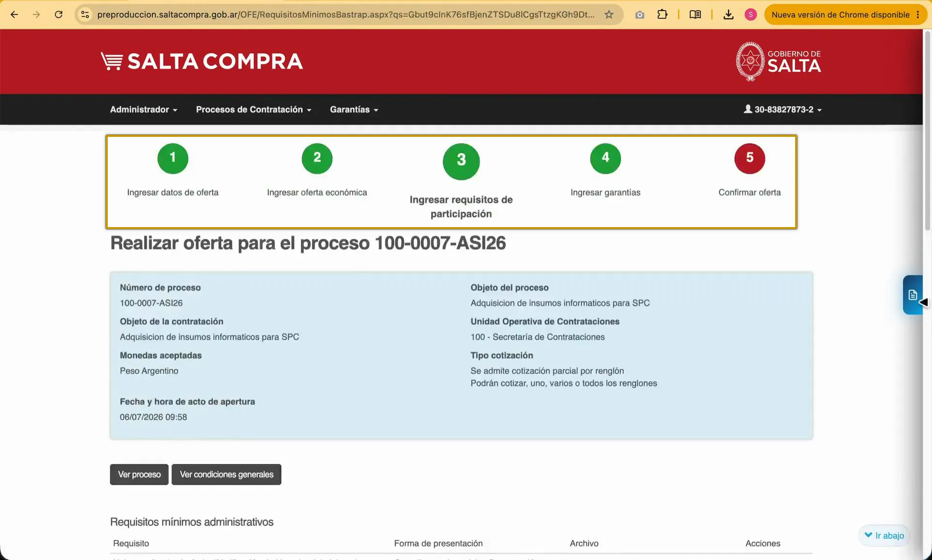Screen dimensions: 932x560
Task: Click the Ir abajo link
Action: point(884,536)
